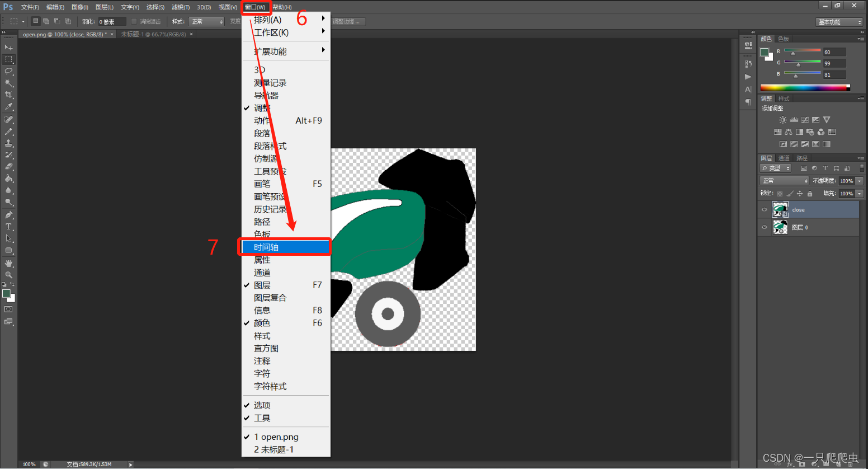Toggle 图层 F7 entry in Window menu
Screen dimensions: 868x469
point(286,285)
